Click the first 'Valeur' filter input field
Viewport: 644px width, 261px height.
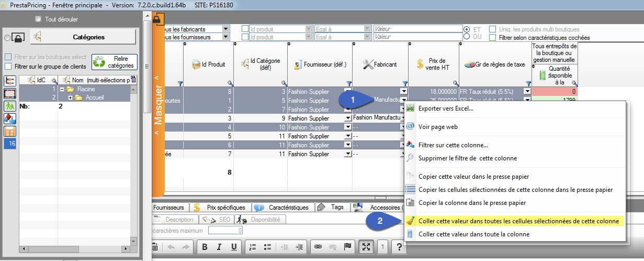point(416,29)
